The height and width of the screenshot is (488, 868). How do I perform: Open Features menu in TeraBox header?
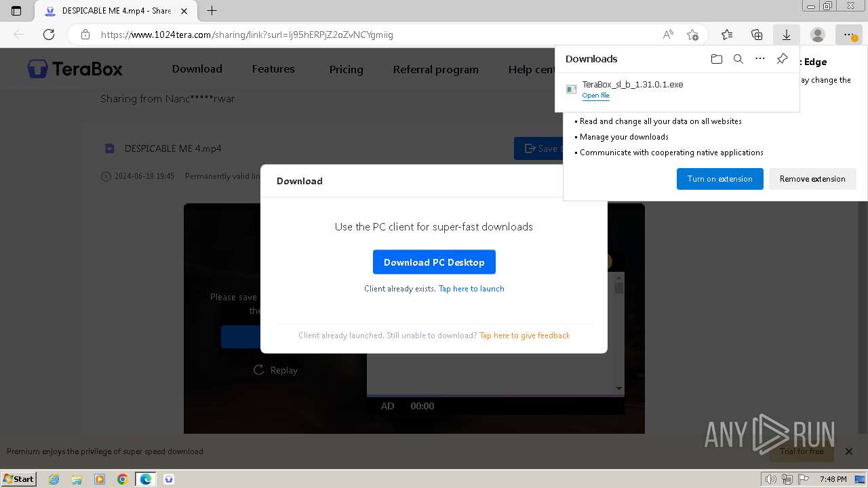click(273, 69)
